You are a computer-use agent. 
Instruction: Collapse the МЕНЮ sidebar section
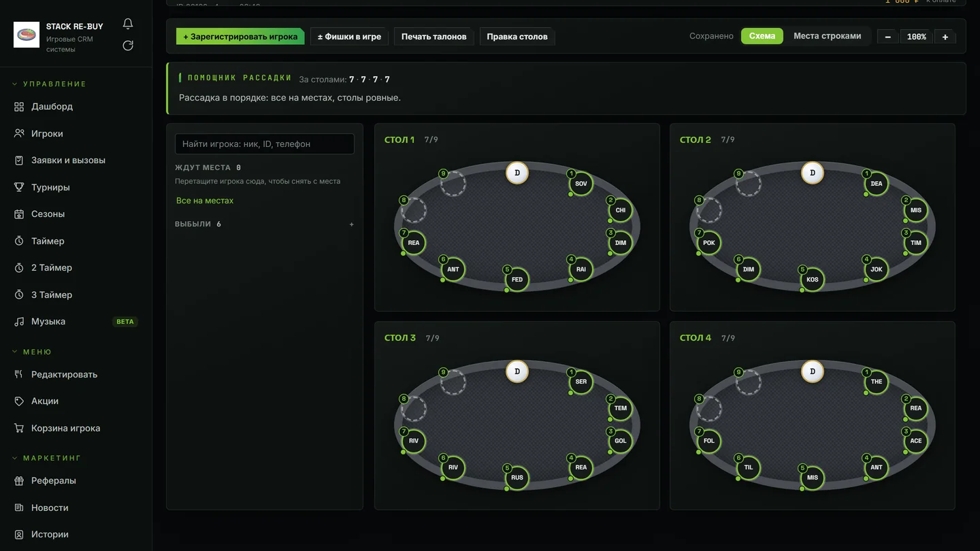click(x=32, y=352)
